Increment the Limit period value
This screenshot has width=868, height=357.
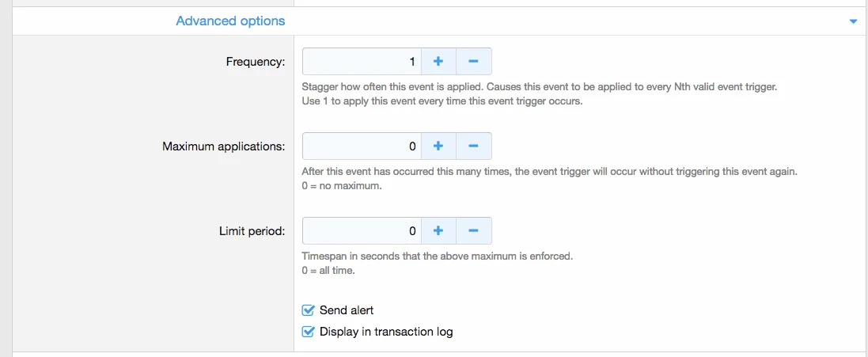point(438,230)
